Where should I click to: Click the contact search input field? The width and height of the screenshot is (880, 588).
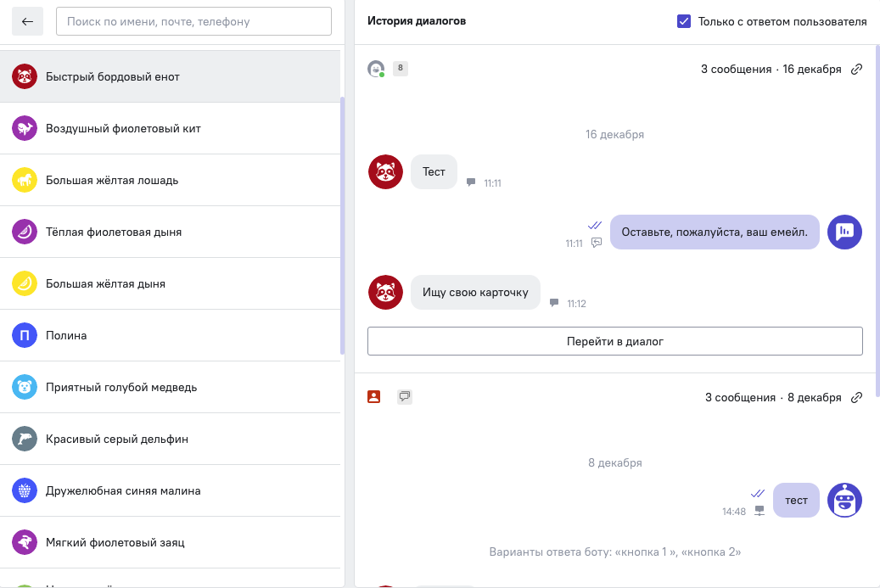[193, 21]
